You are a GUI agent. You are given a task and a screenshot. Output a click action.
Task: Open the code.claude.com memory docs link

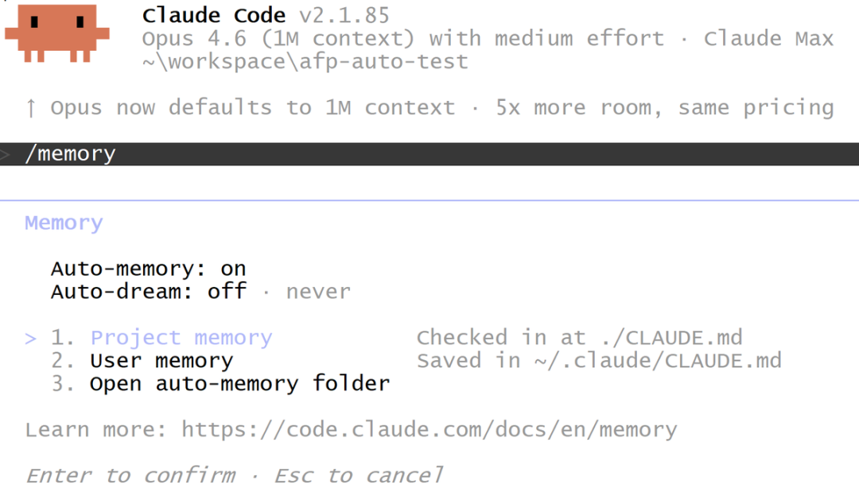pyautogui.click(x=429, y=429)
